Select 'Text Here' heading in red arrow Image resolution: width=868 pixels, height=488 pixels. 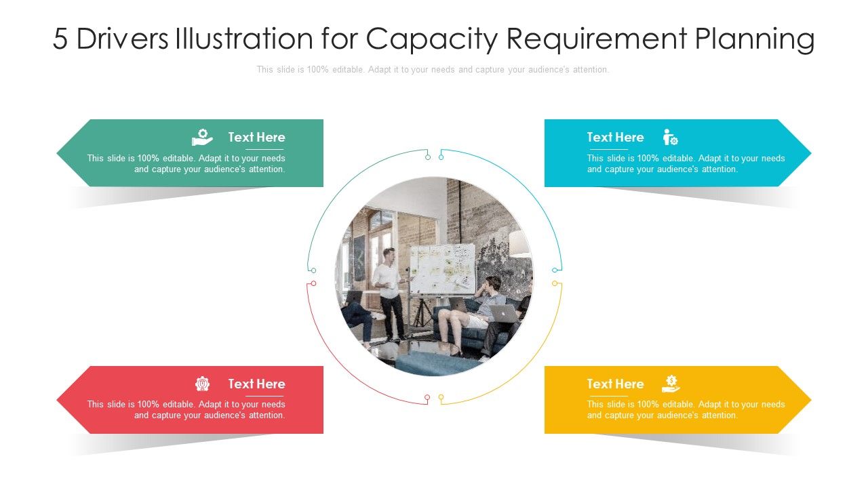point(256,384)
